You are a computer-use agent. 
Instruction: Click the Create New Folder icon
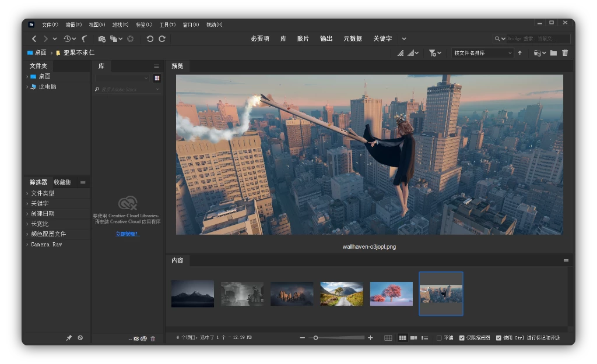pyautogui.click(x=553, y=53)
